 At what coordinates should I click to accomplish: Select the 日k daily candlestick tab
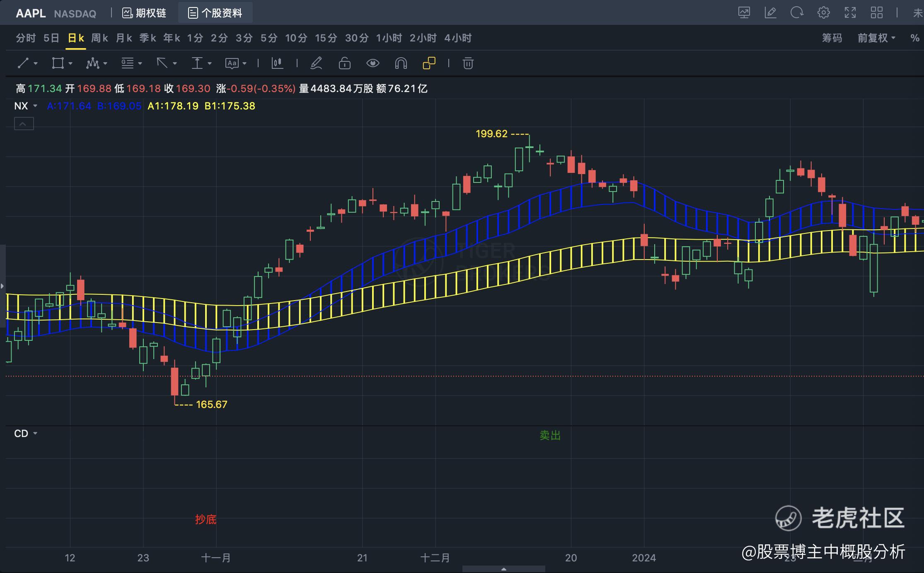pos(76,38)
